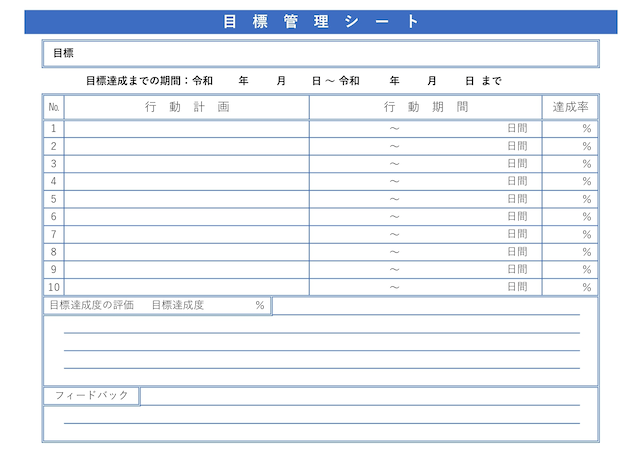Select the No. column header
This screenshot has width=640, height=452.
click(x=54, y=107)
